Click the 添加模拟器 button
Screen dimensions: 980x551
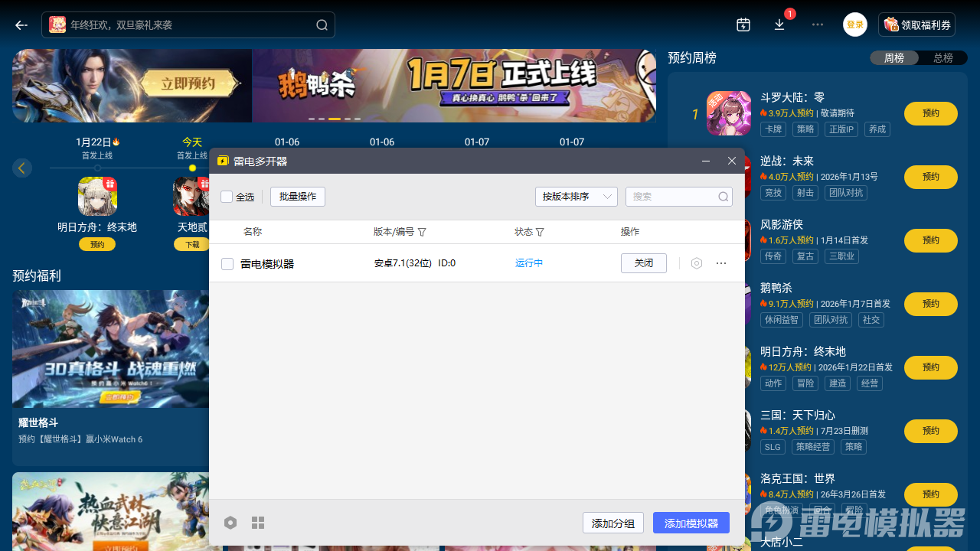pyautogui.click(x=691, y=523)
